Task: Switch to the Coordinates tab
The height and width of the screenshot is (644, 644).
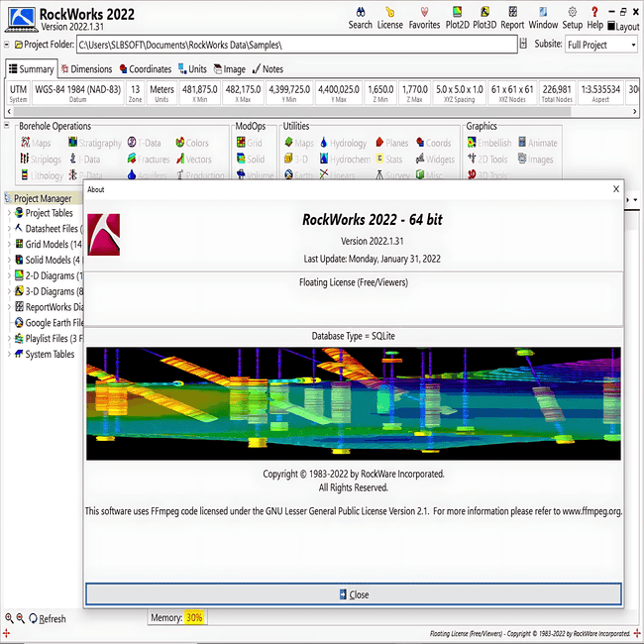Action: coord(146,69)
